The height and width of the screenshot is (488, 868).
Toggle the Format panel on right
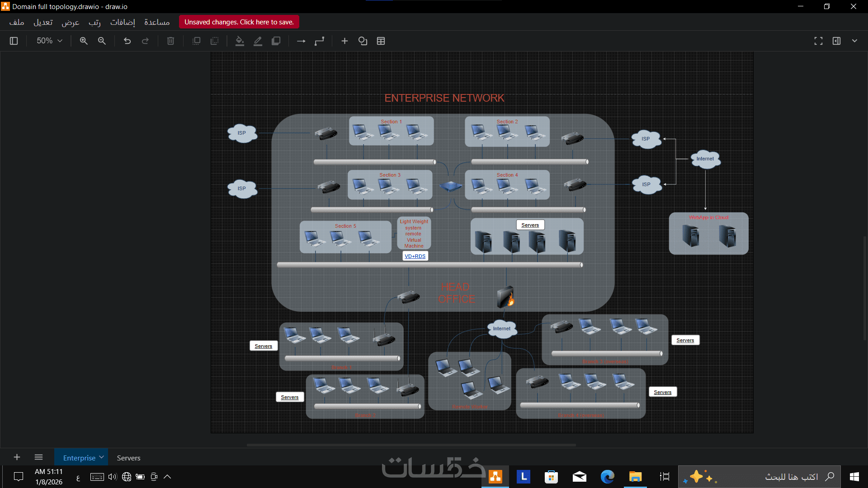click(836, 41)
